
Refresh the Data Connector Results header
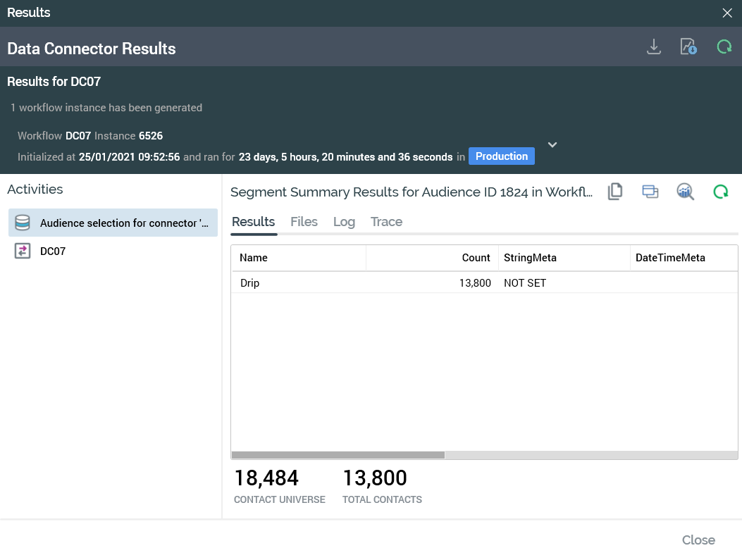[724, 47]
